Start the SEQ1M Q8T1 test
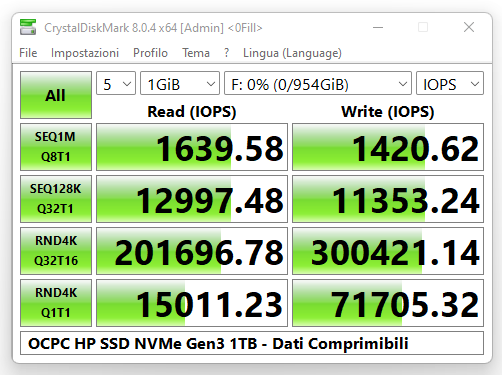502x375 pixels. tap(56, 147)
